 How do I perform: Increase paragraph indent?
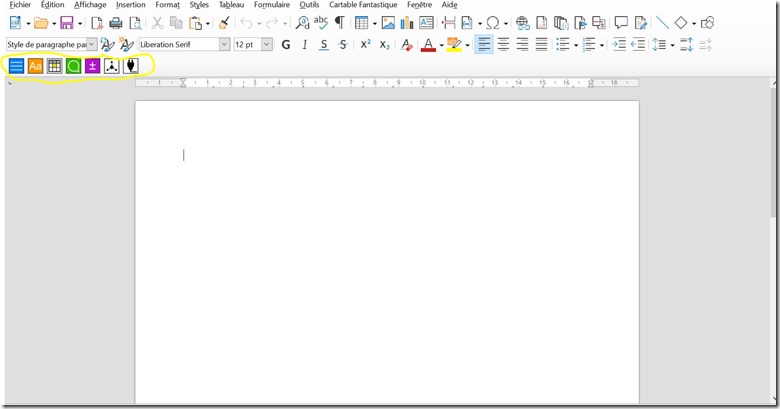click(x=619, y=45)
